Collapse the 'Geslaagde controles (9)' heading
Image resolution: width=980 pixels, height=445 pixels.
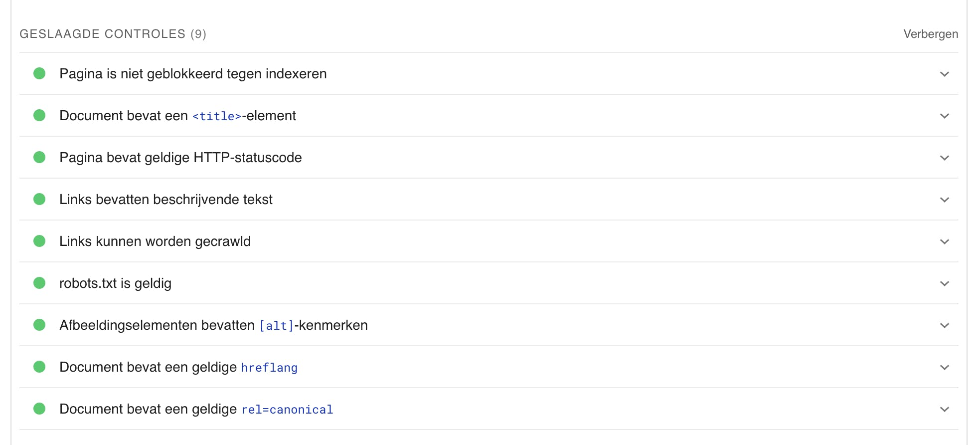[113, 34]
